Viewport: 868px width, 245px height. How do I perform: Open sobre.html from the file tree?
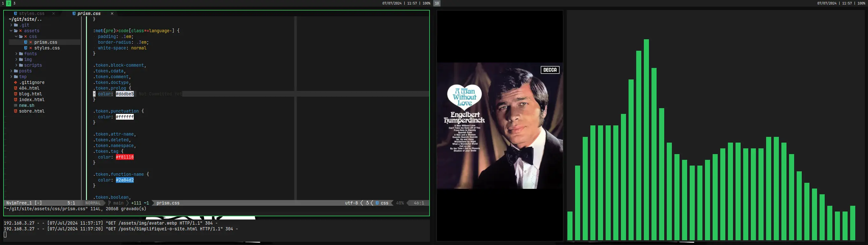coord(32,111)
